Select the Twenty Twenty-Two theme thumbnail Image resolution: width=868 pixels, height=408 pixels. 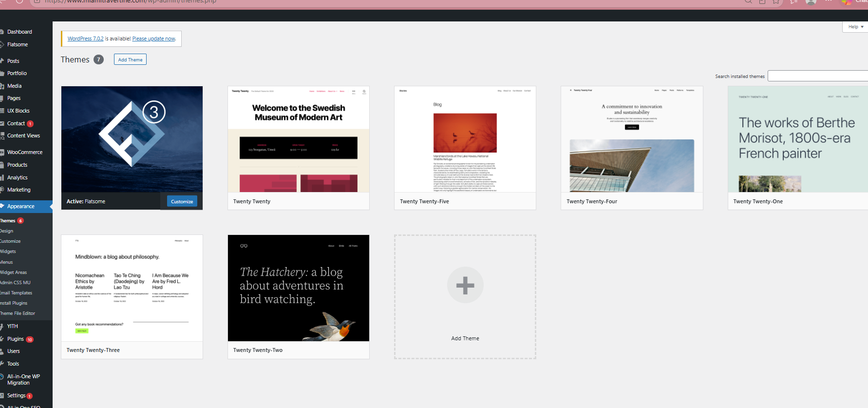299,288
